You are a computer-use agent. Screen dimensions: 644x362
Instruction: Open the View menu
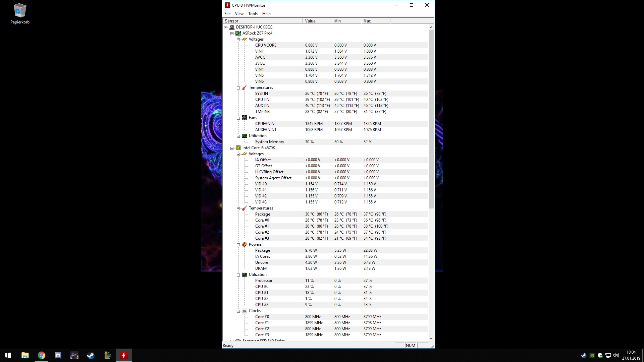click(x=239, y=14)
